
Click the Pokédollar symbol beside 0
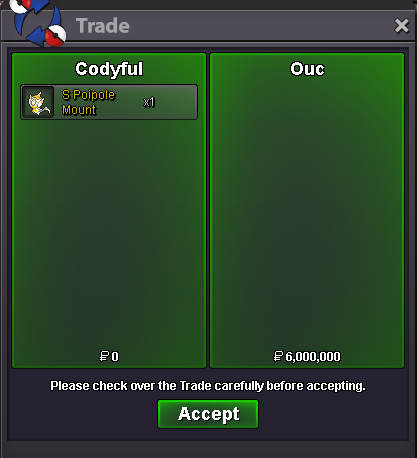[x=104, y=356]
